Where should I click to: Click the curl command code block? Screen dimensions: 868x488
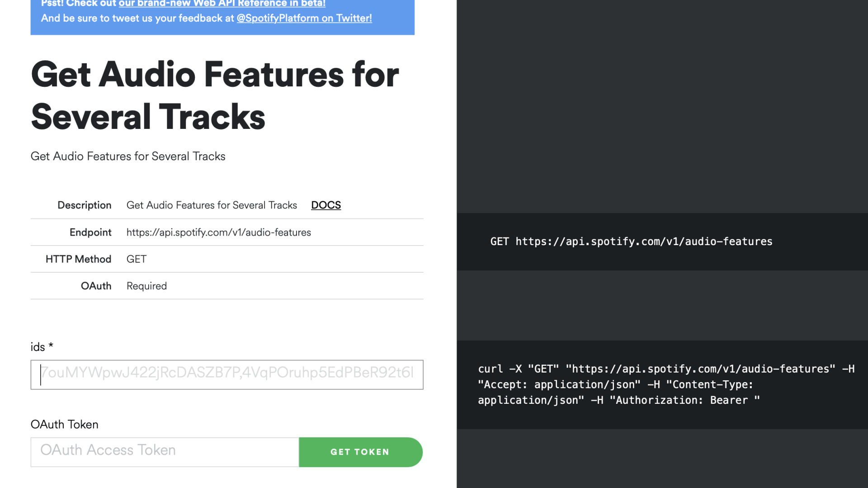666,384
